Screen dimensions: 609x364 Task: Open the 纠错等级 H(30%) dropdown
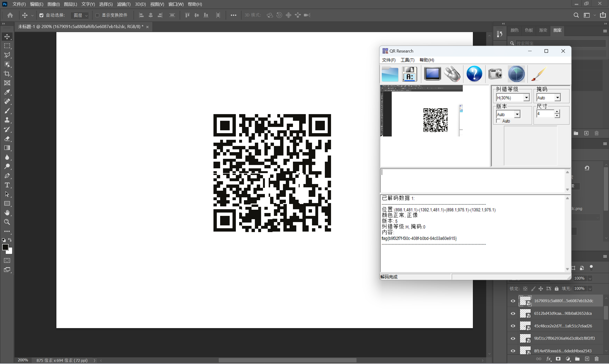coord(526,98)
